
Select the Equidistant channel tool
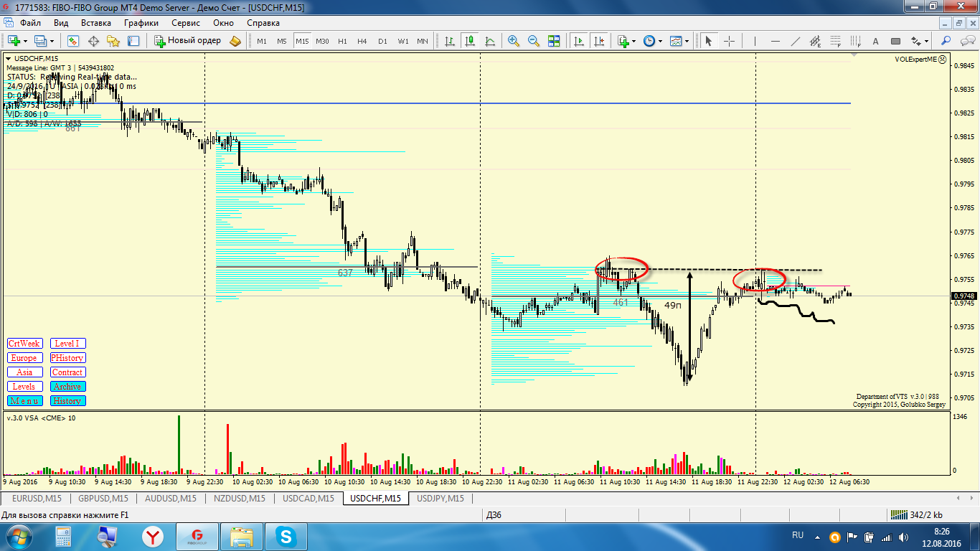pos(815,41)
